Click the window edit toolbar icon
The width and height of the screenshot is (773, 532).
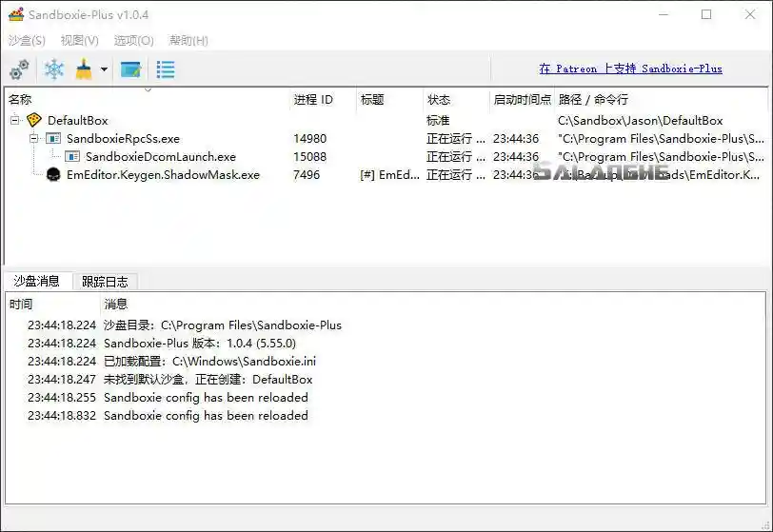coord(130,69)
